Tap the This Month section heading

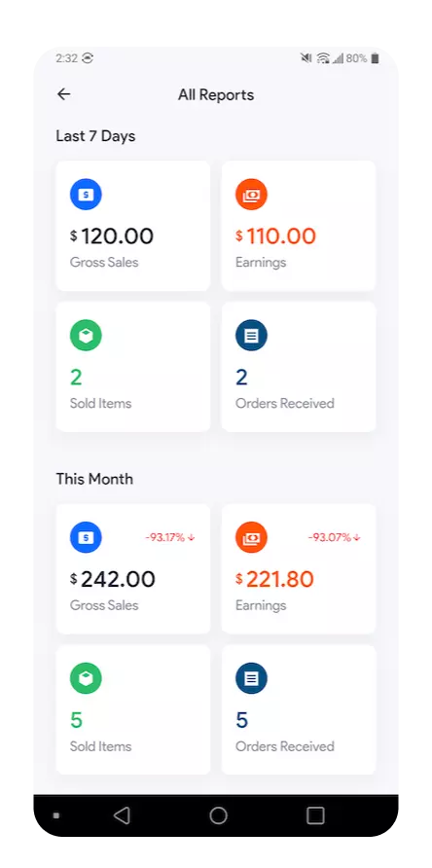(x=94, y=479)
